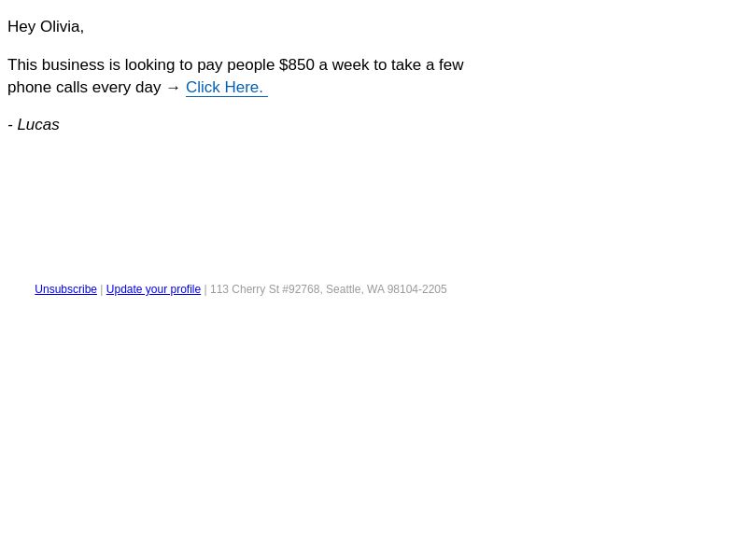Image resolution: width=747 pixels, height=560 pixels.
Task: Click the #92768 suite number
Action: (302, 289)
